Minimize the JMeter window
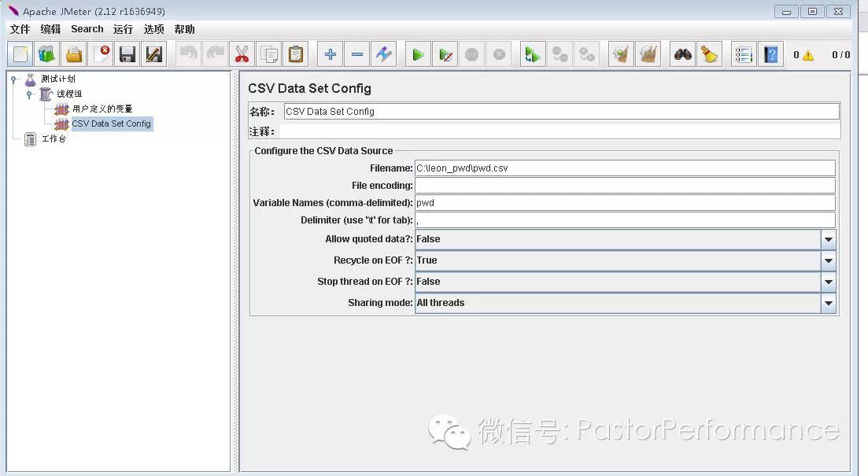 (x=786, y=11)
